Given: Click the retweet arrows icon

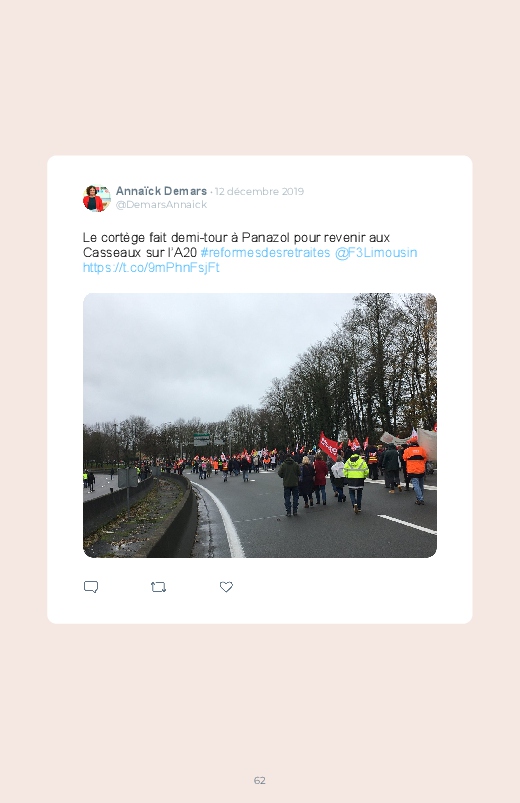Looking at the screenshot, I should coord(158,587).
